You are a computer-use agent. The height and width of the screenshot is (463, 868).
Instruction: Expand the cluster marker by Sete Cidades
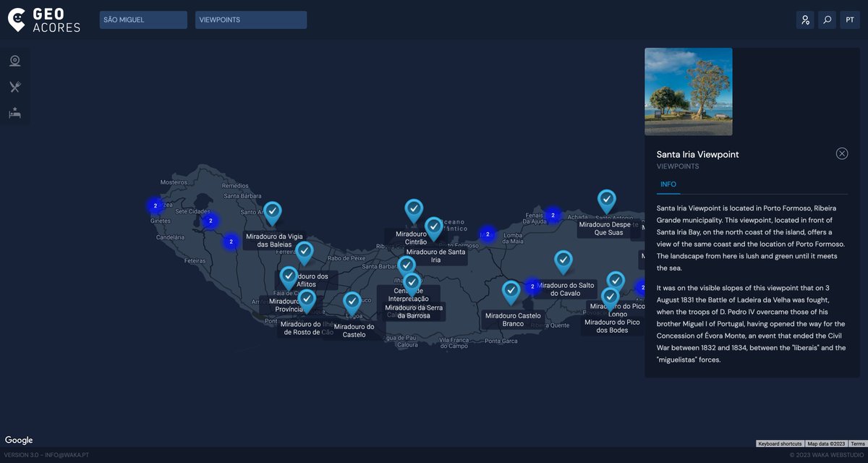(210, 221)
